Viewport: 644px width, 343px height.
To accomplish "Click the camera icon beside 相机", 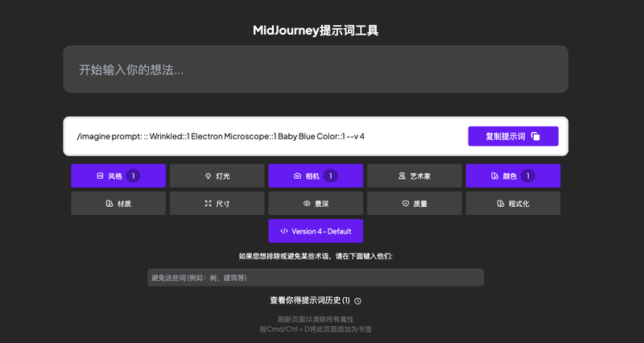I will click(x=297, y=176).
